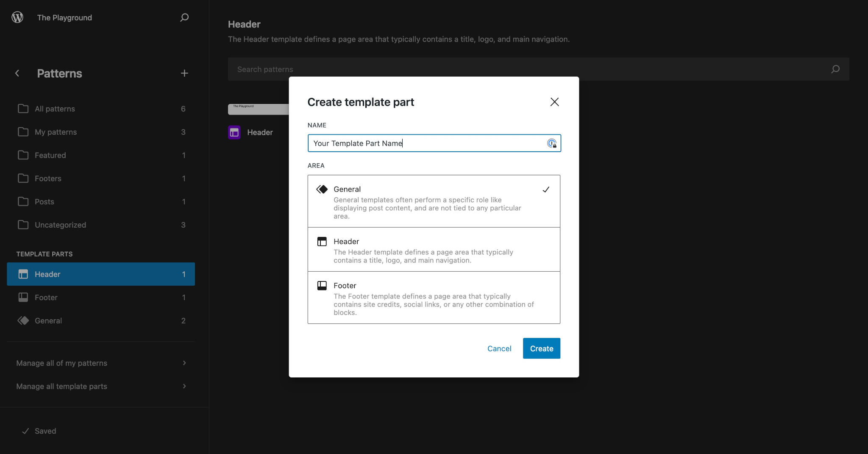Click the Create button

pyautogui.click(x=541, y=348)
